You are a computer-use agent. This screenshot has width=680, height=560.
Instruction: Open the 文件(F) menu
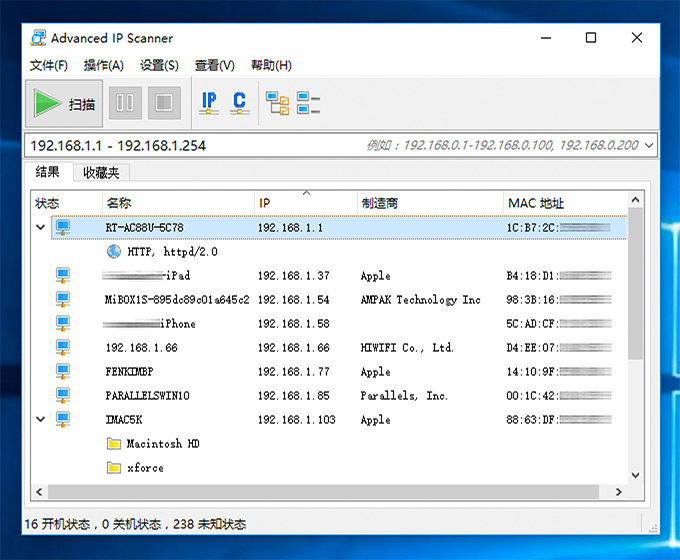(x=49, y=65)
